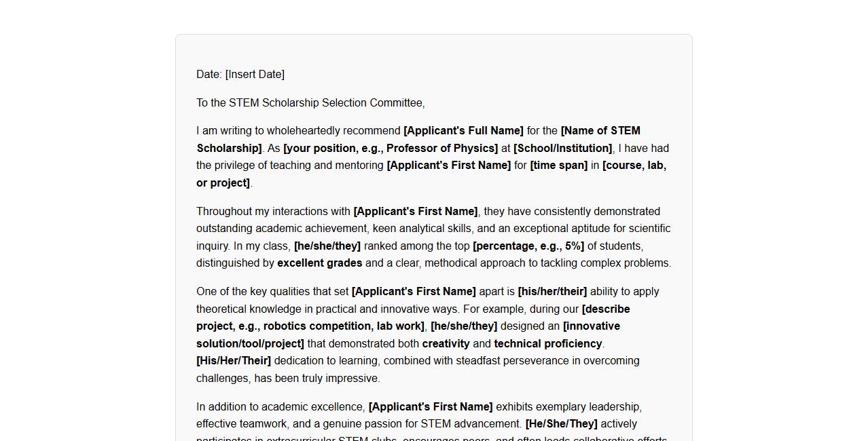Click the STEM Scholarship Selection Committee greeting line
This screenshot has height=441, width=868.
pos(310,103)
